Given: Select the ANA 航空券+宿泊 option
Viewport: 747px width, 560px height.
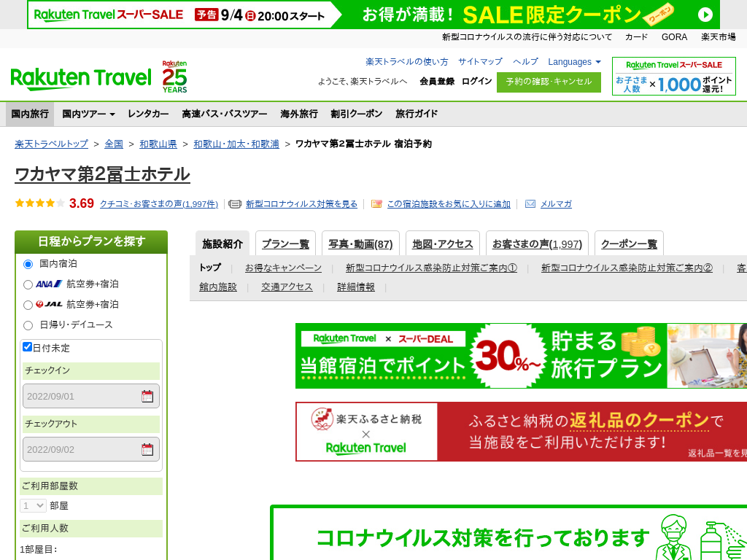Looking at the screenshot, I should 28,284.
